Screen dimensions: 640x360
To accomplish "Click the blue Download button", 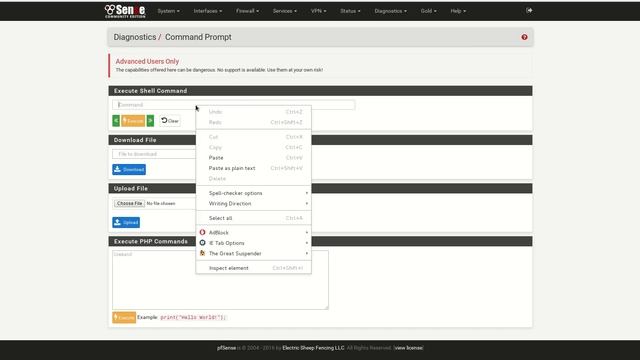I will (x=129, y=169).
